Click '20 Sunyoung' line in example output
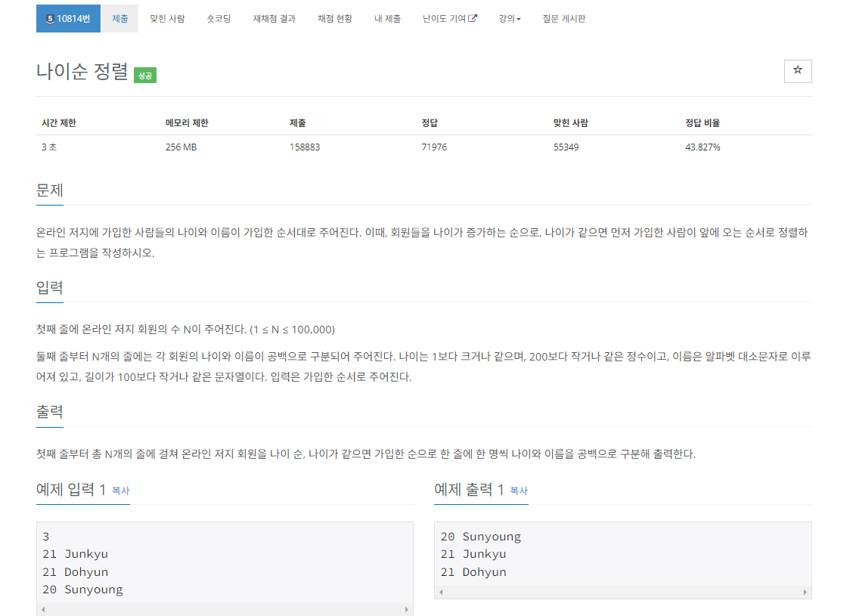This screenshot has width=853, height=616. [481, 537]
